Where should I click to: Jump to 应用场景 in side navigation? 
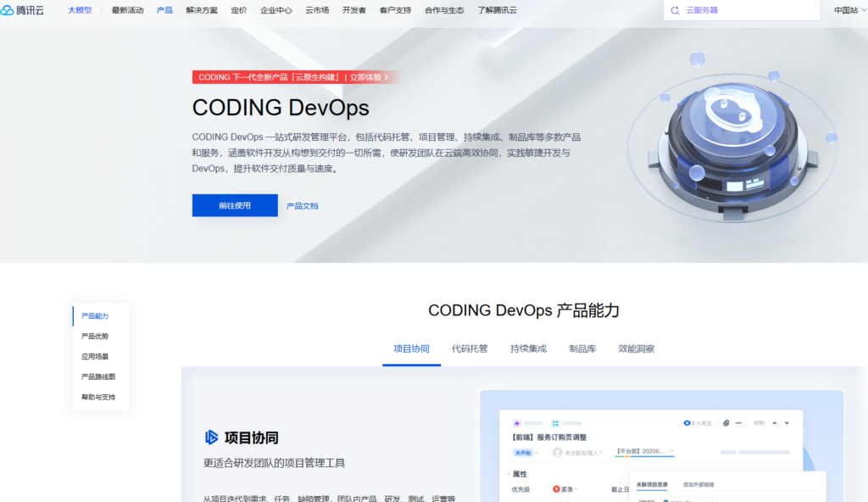pos(95,356)
